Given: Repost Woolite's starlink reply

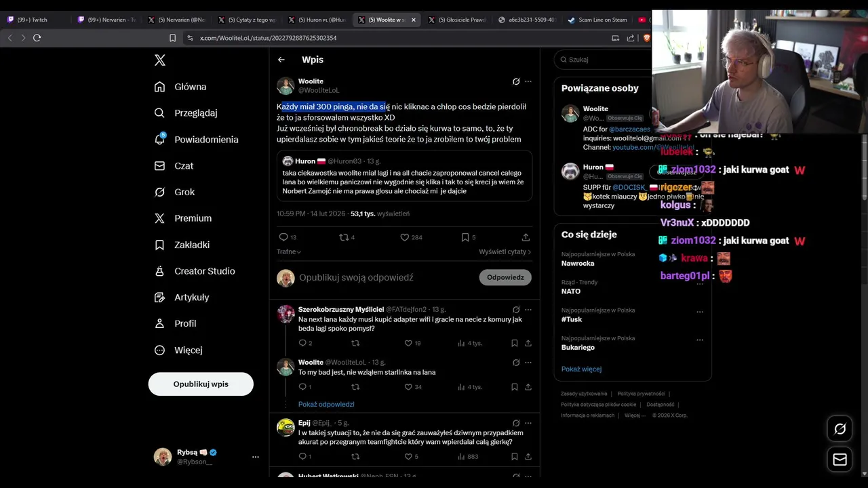Looking at the screenshot, I should click(355, 387).
